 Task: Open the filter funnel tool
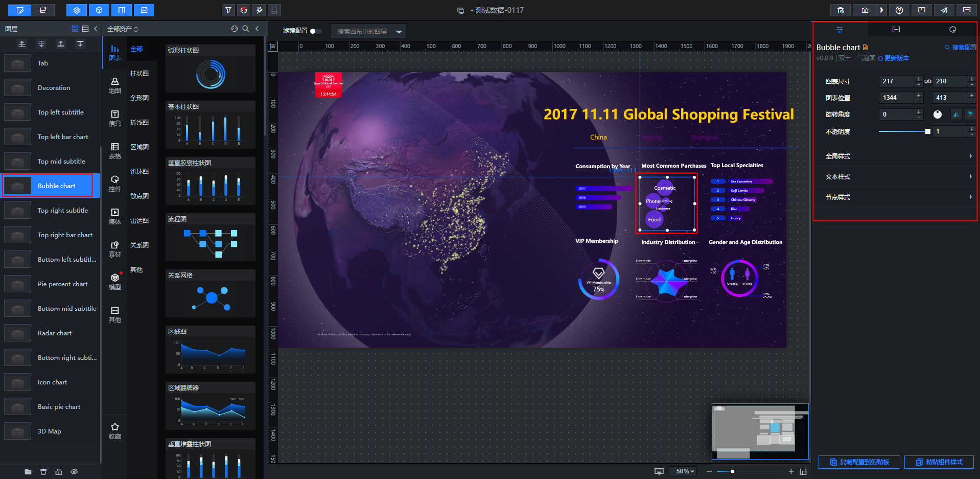[x=228, y=10]
